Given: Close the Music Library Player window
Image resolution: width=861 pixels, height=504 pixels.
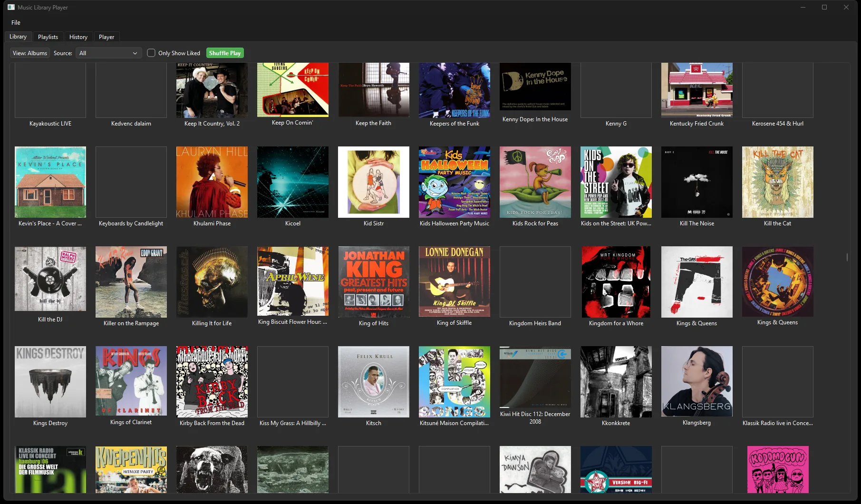Looking at the screenshot, I should (846, 7).
